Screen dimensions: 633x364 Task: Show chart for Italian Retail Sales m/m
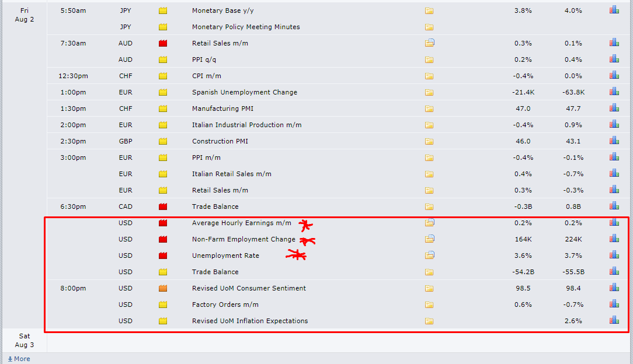pos(614,173)
